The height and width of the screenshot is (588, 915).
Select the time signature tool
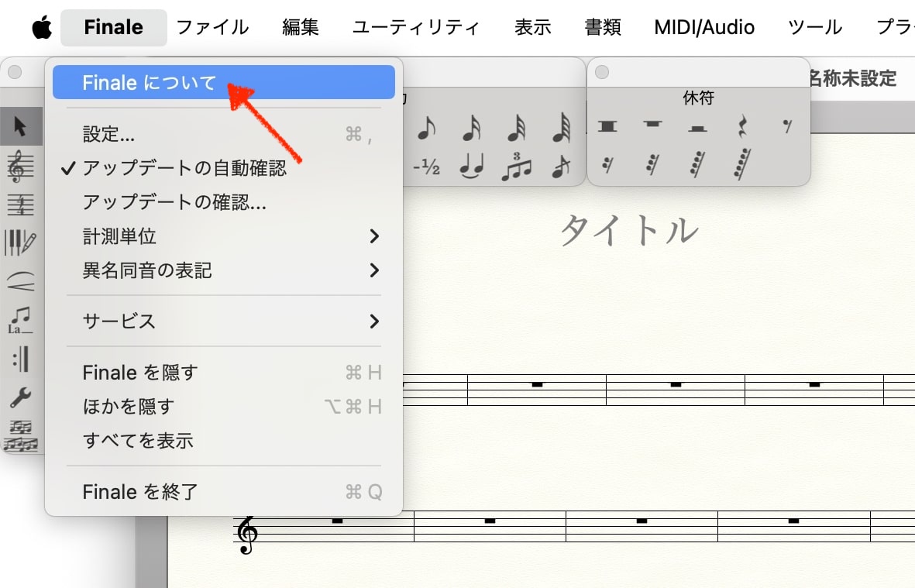click(21, 205)
